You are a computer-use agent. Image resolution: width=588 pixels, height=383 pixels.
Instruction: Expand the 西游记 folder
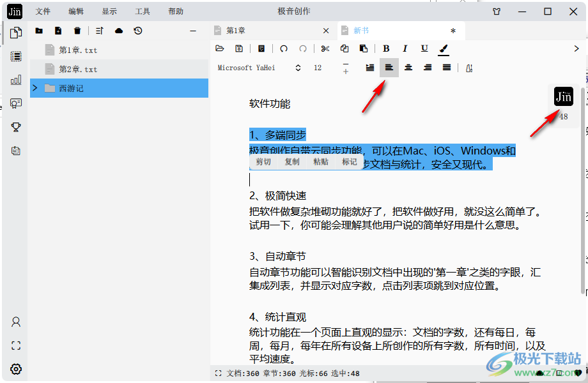coord(35,88)
